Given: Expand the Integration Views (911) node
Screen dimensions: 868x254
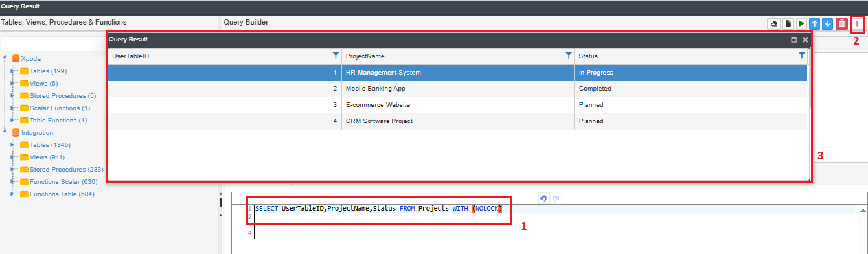Looking at the screenshot, I should (13, 157).
